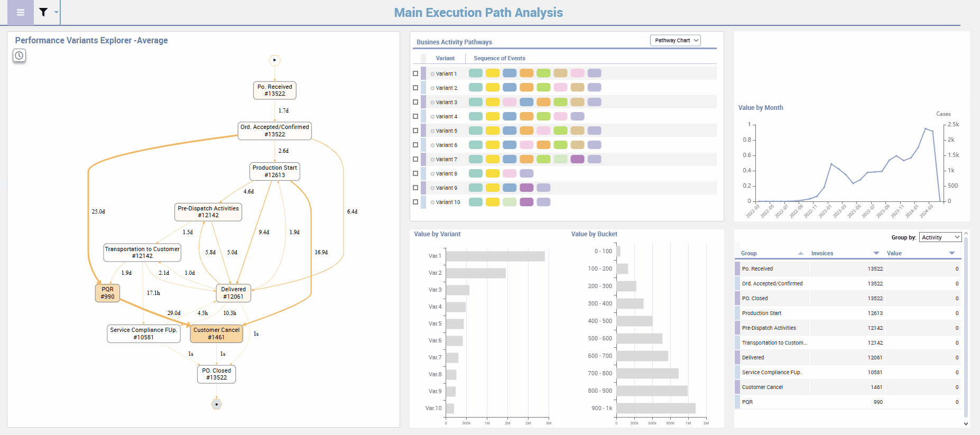Click the clock icon in Performance Variants Explorer
This screenshot has height=435, width=980.
tap(19, 55)
